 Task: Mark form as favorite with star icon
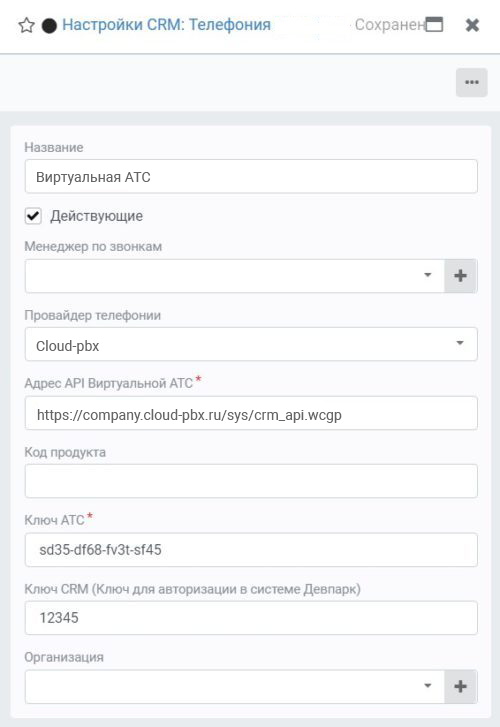pyautogui.click(x=26, y=25)
